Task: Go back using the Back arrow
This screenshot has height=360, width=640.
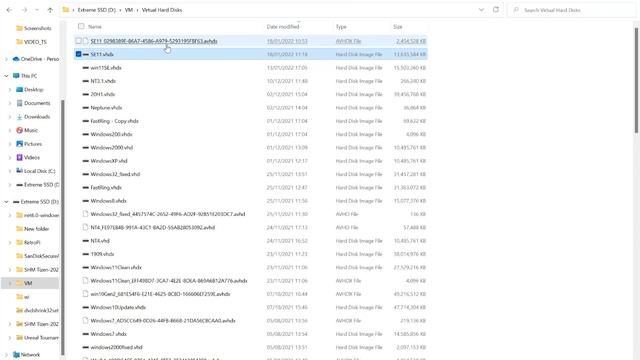Action: point(9,10)
